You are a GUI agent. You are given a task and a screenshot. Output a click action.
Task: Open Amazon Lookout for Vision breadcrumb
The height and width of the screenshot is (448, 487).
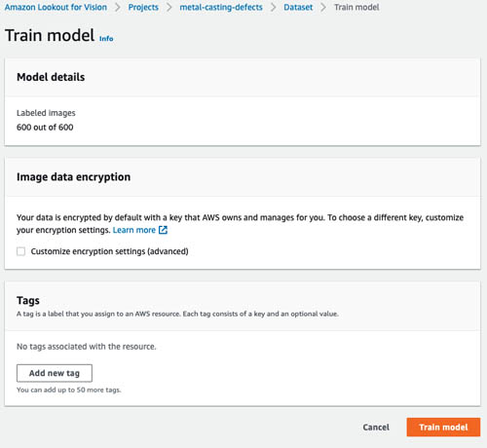coord(56,7)
